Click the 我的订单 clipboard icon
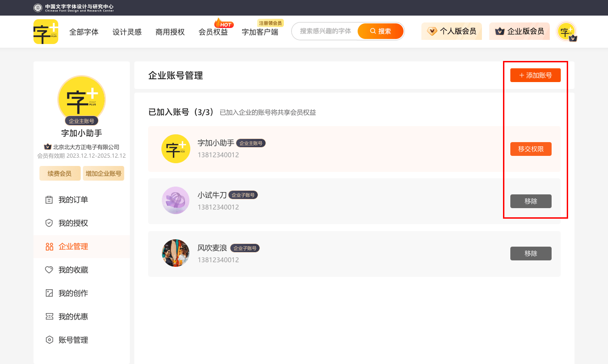The image size is (608, 364). coord(49,200)
